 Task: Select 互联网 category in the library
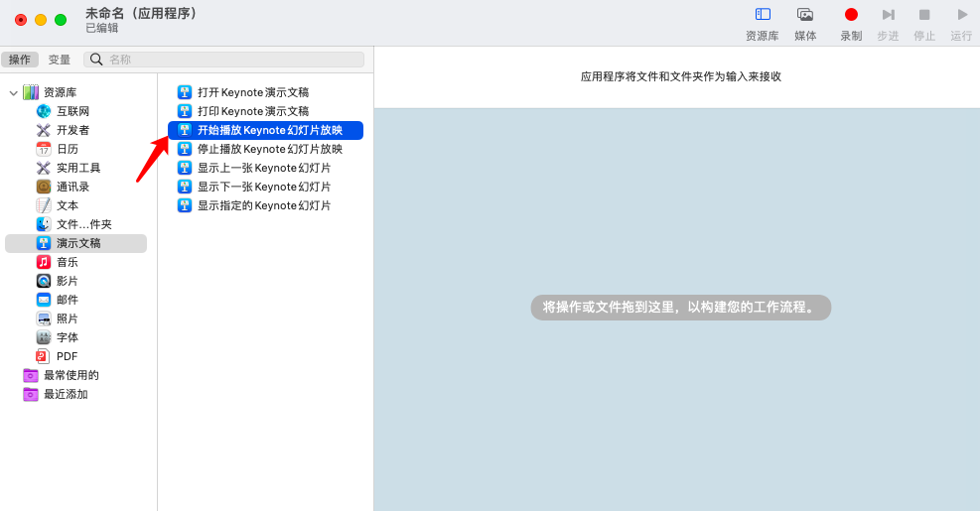click(x=72, y=111)
